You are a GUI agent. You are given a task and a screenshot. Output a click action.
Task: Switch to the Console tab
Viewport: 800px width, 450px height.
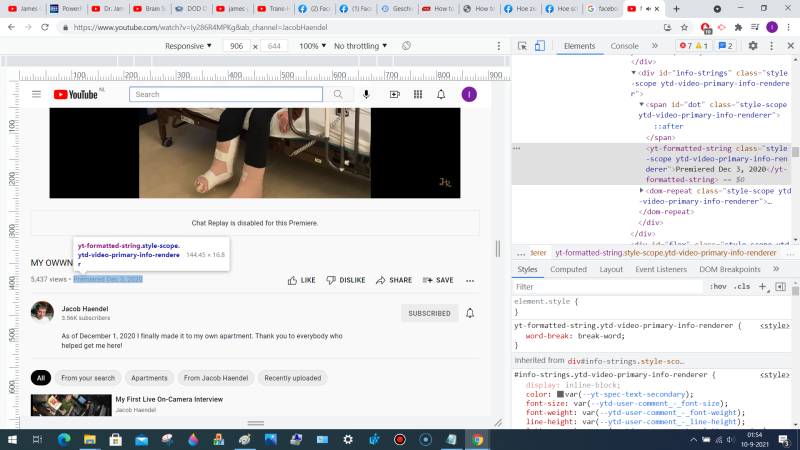click(624, 46)
